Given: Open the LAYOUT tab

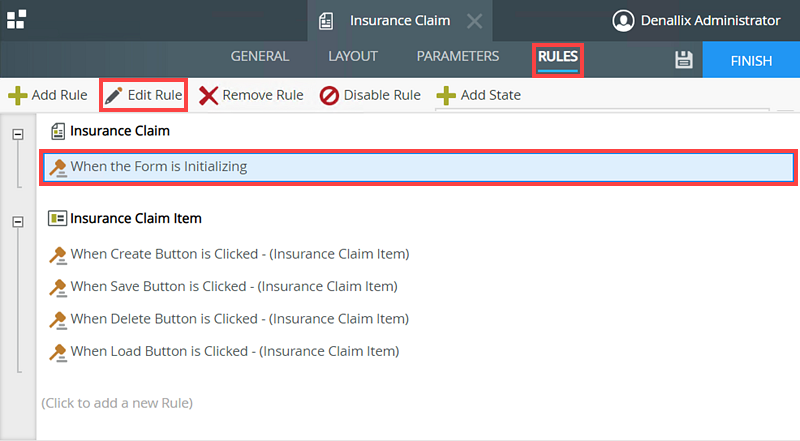Looking at the screenshot, I should click(353, 57).
